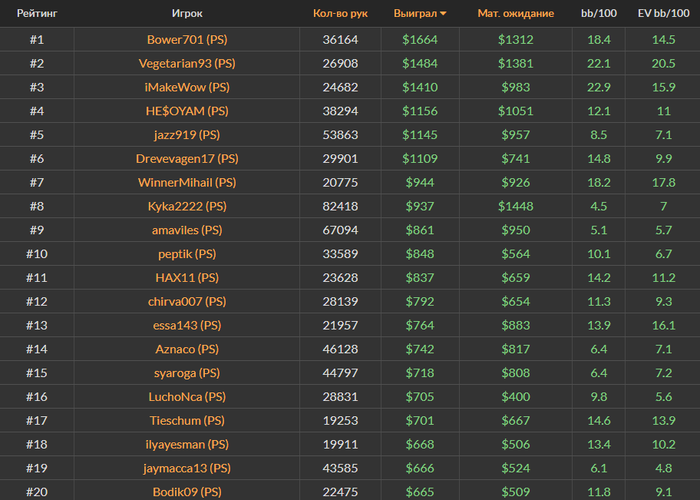Select winnings value $1664

[x=420, y=40]
